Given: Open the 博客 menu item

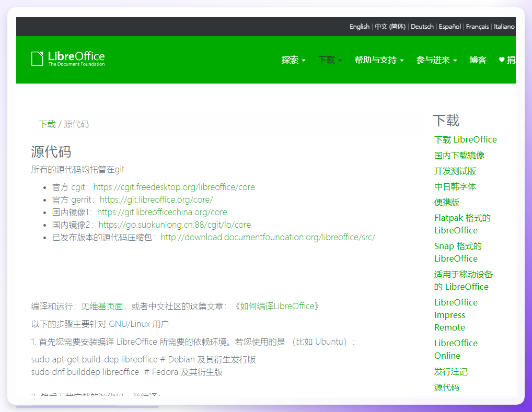Looking at the screenshot, I should tap(478, 60).
